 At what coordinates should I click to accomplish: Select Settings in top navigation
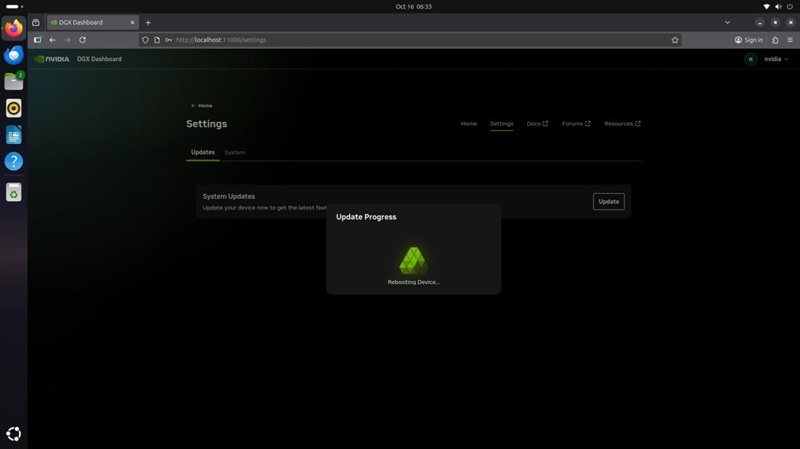click(502, 123)
